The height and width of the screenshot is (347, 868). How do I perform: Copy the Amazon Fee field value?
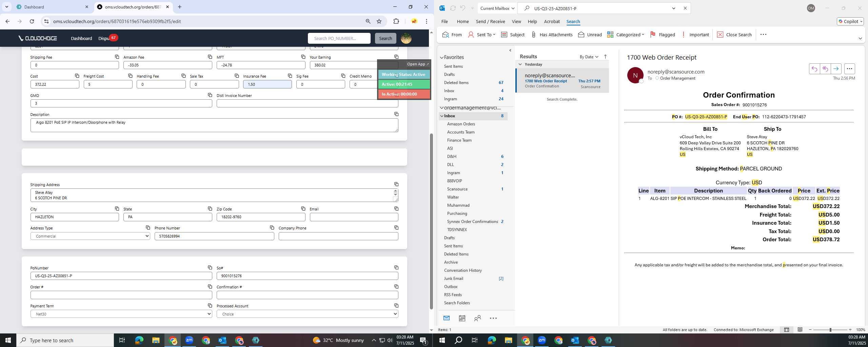tap(210, 57)
